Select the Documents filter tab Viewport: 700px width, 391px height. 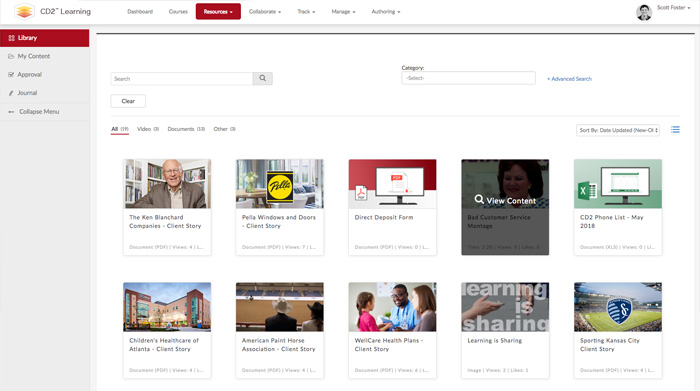tap(186, 129)
